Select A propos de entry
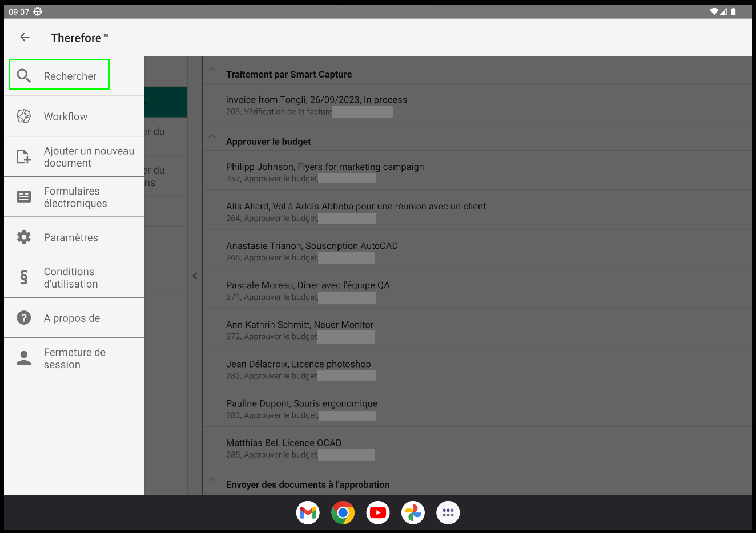Screen dimensions: 756x533 pyautogui.click(x=74, y=318)
